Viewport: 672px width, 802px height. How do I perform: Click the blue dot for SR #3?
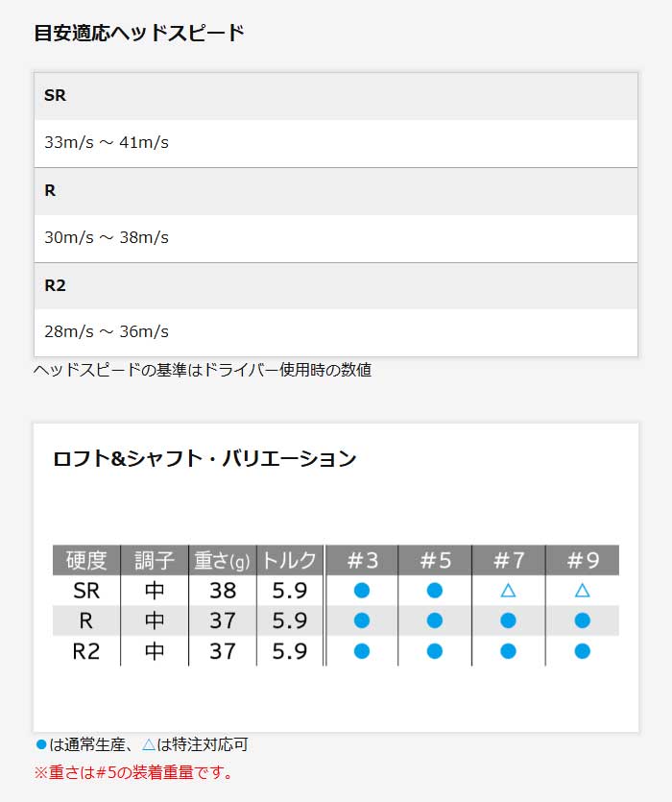[361, 590]
